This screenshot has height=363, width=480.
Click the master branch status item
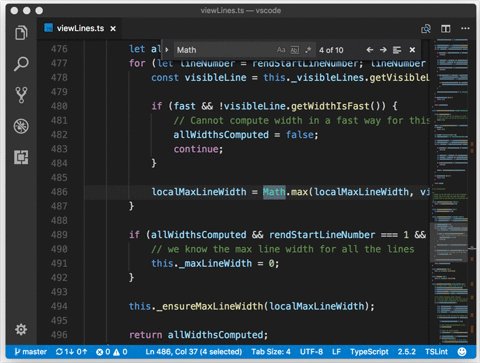coord(31,352)
